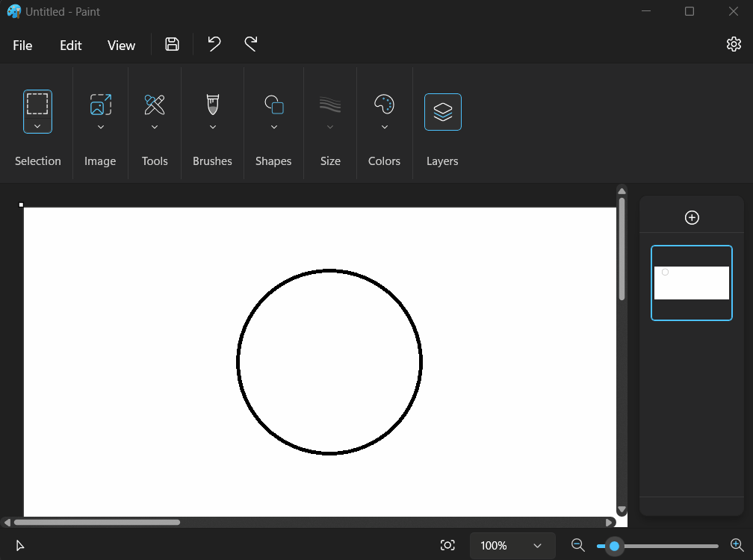Select the Selection tool

coord(37,105)
